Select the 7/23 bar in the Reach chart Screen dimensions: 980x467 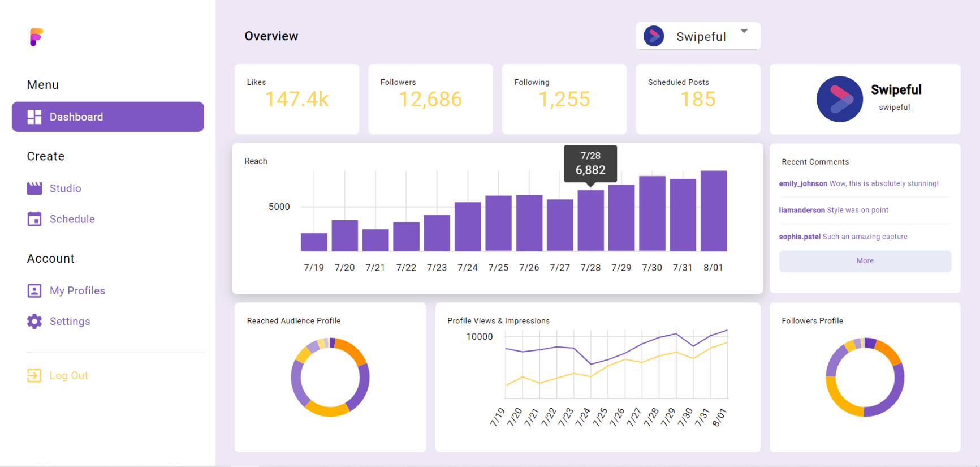(437, 233)
